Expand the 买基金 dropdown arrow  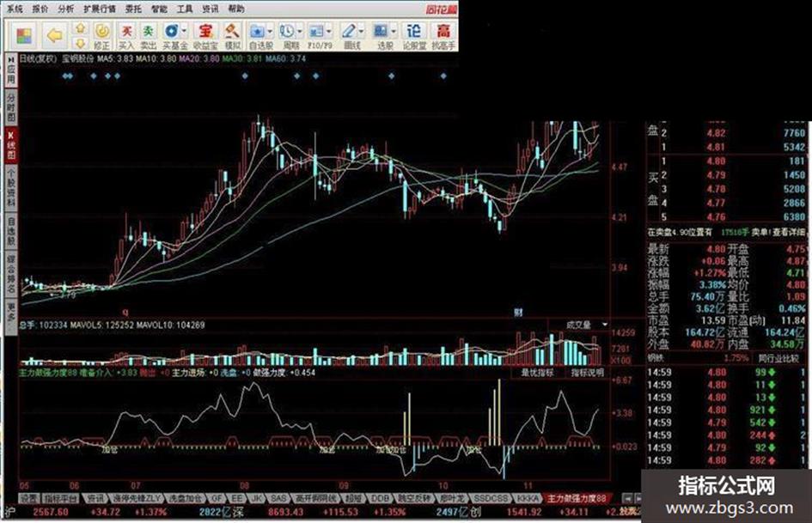click(x=184, y=32)
